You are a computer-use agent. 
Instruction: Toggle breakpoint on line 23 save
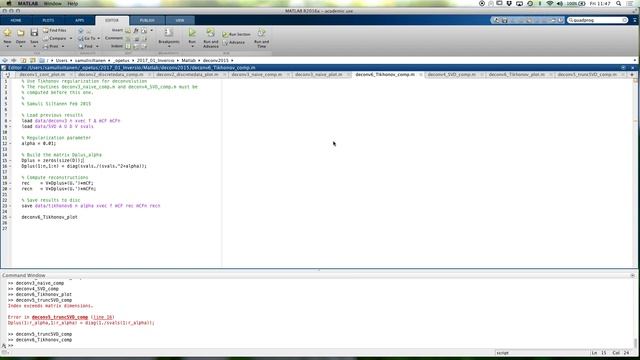click(10, 206)
